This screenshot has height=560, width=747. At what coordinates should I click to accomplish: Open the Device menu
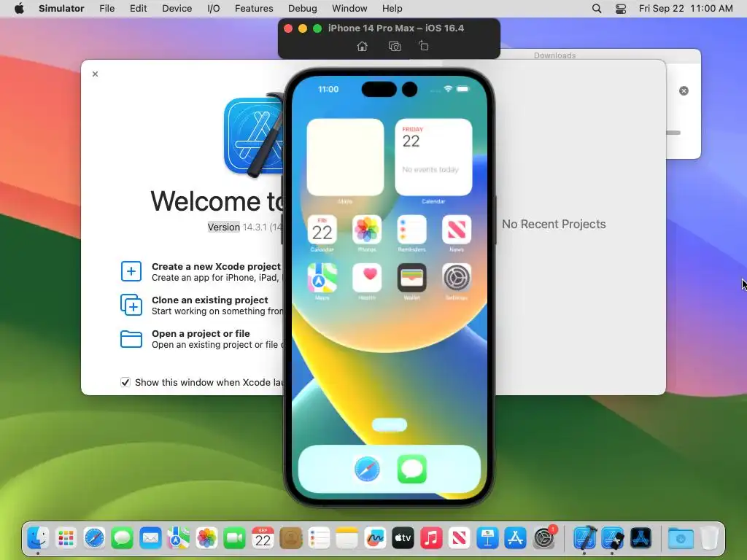[x=177, y=9]
